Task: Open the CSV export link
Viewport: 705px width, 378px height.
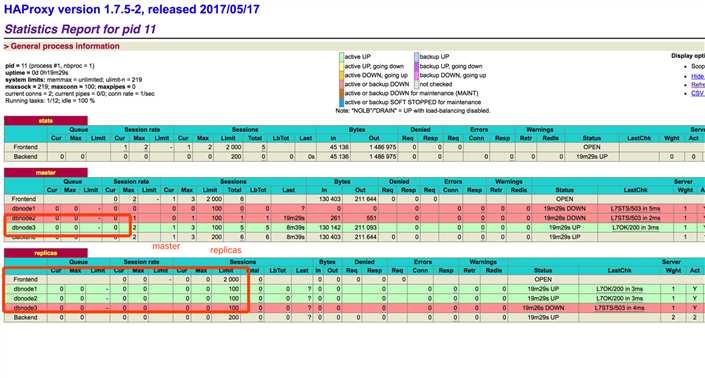Action: pos(697,93)
